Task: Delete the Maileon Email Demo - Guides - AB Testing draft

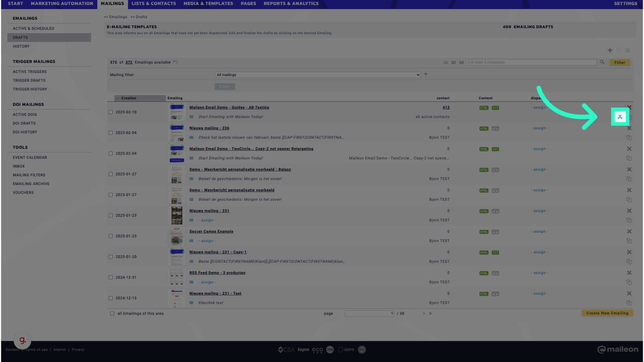Action: pyautogui.click(x=629, y=107)
